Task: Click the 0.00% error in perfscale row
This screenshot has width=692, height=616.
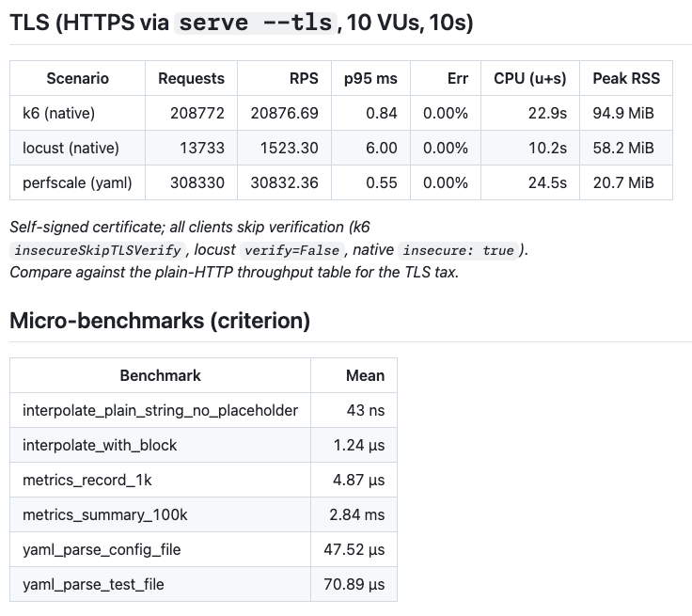Action: (x=446, y=182)
